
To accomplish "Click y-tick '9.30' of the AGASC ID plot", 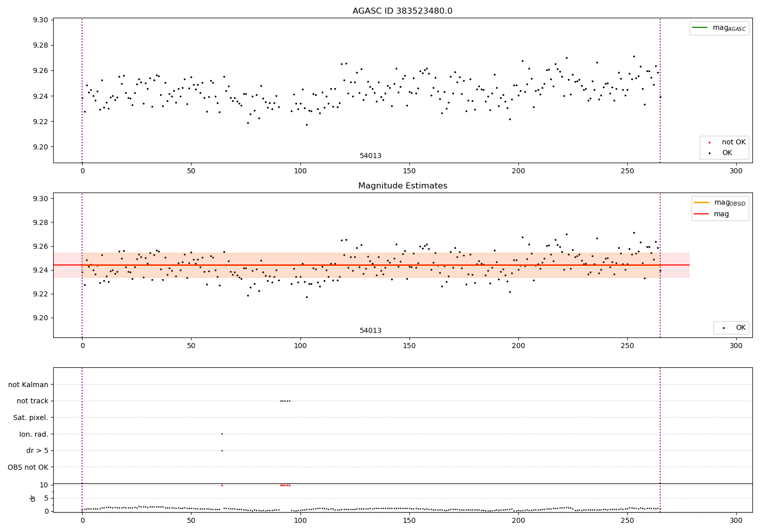I will coord(41,20).
